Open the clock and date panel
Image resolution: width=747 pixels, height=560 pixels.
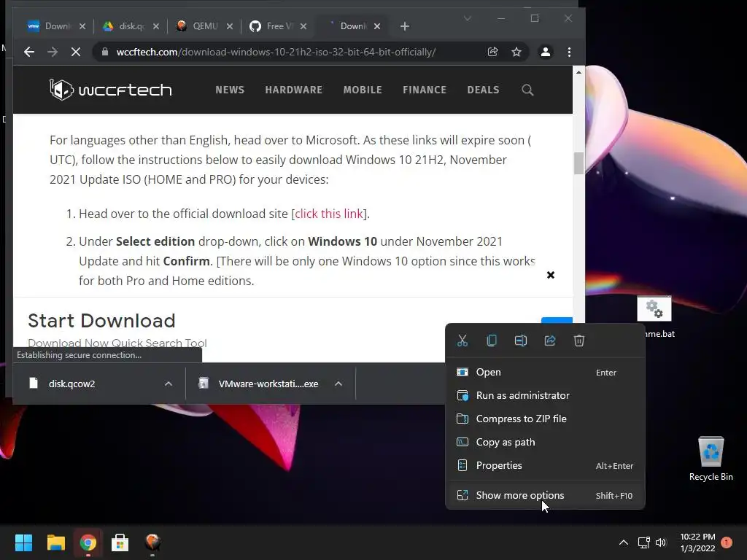[697, 542]
